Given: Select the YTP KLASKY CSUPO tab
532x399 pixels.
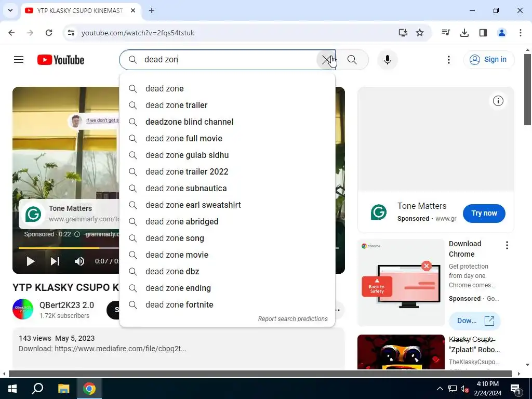Looking at the screenshot, I should pyautogui.click(x=79, y=11).
